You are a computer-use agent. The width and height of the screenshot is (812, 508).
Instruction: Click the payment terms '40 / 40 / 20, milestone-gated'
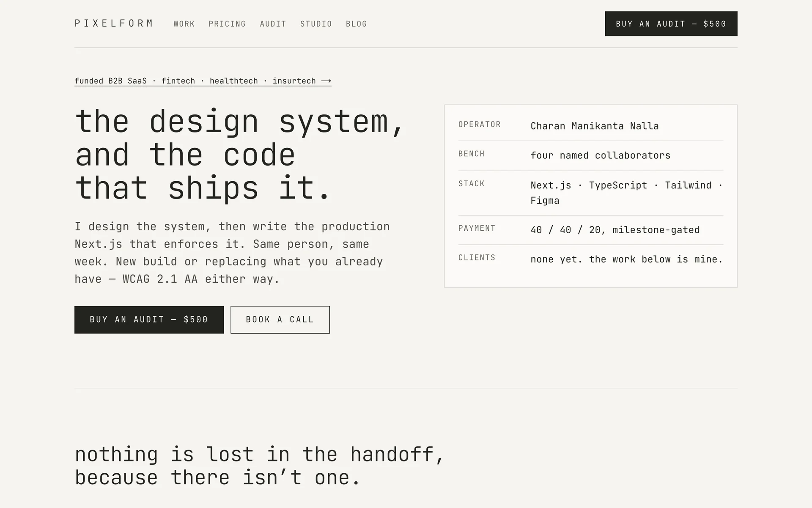point(615,230)
